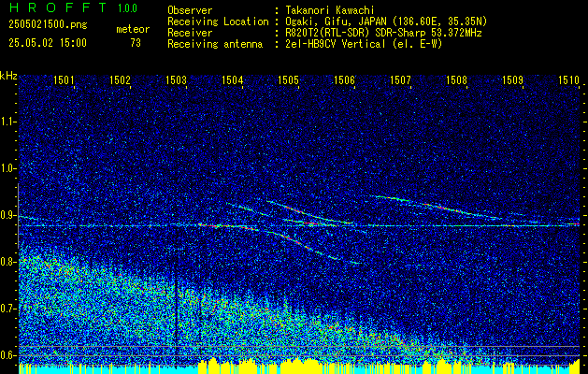Click the kHz axis unit label
588x374 pixels.
click(x=8, y=76)
